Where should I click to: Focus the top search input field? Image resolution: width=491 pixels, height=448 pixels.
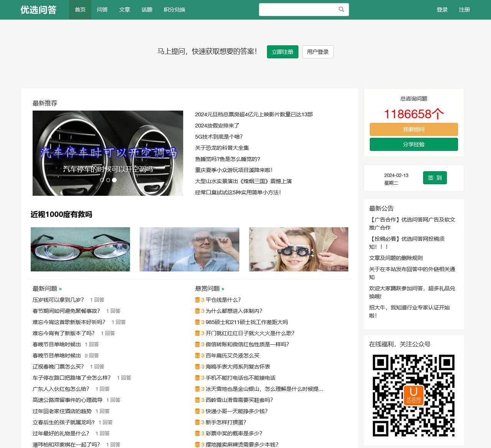pyautogui.click(x=297, y=10)
